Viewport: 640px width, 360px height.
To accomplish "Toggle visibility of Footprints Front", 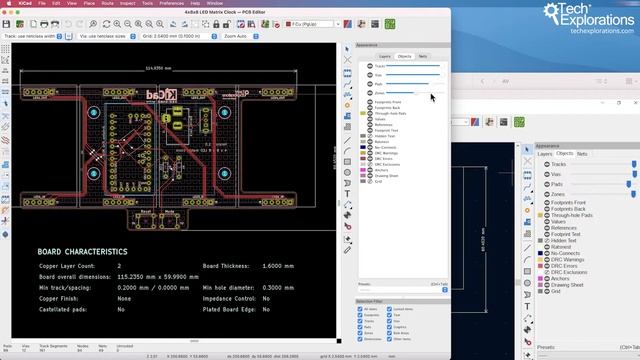I will [370, 102].
